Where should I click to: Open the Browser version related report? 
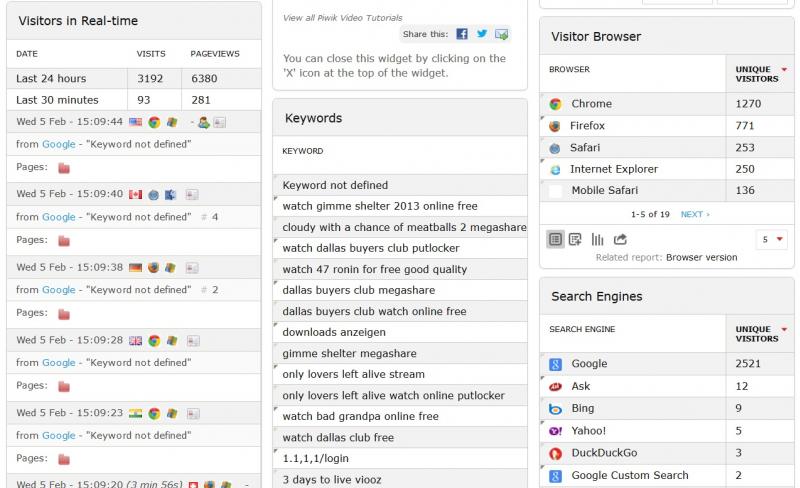click(701, 257)
